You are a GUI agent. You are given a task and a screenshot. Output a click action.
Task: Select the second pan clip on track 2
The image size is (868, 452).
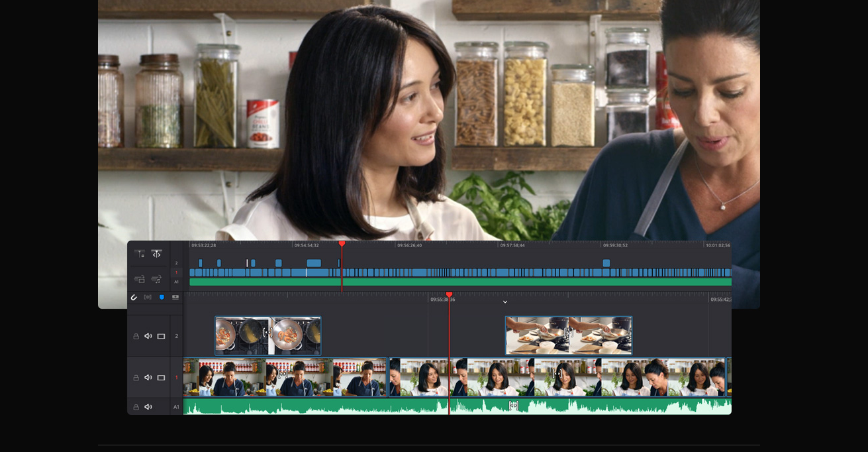(x=568, y=335)
